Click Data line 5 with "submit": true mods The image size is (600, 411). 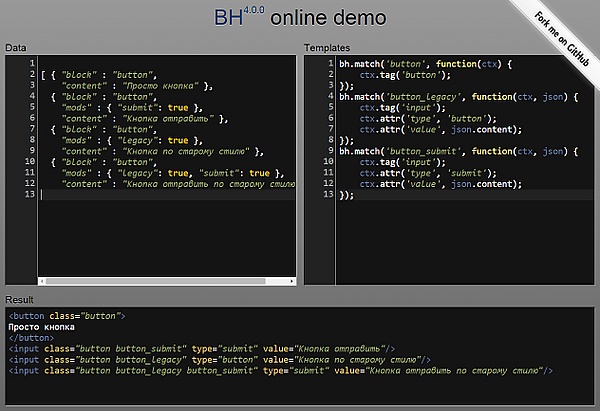(132, 108)
